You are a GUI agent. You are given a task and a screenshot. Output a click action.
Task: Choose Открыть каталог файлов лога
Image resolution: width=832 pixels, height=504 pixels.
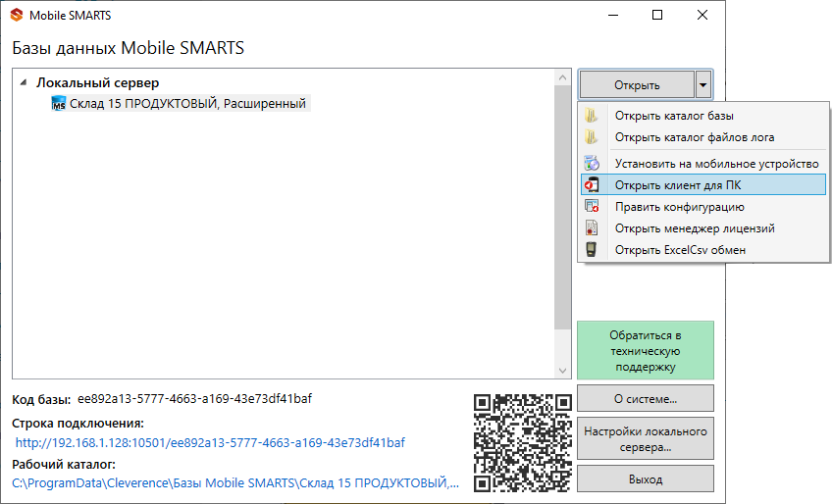point(702,137)
